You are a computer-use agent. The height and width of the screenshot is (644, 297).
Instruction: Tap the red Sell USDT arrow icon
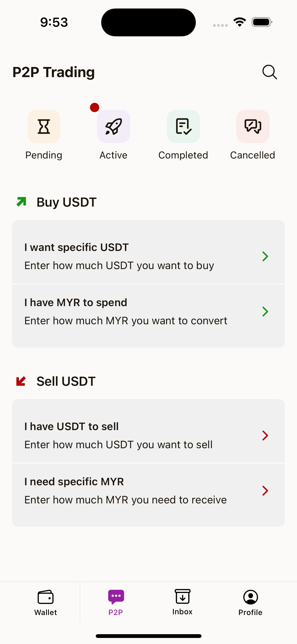(x=21, y=381)
